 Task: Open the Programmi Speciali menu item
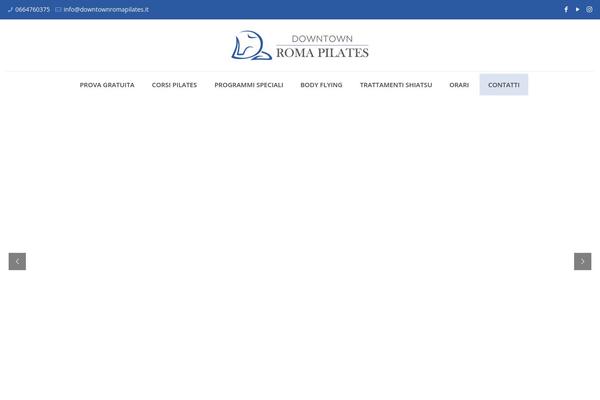coord(249,85)
